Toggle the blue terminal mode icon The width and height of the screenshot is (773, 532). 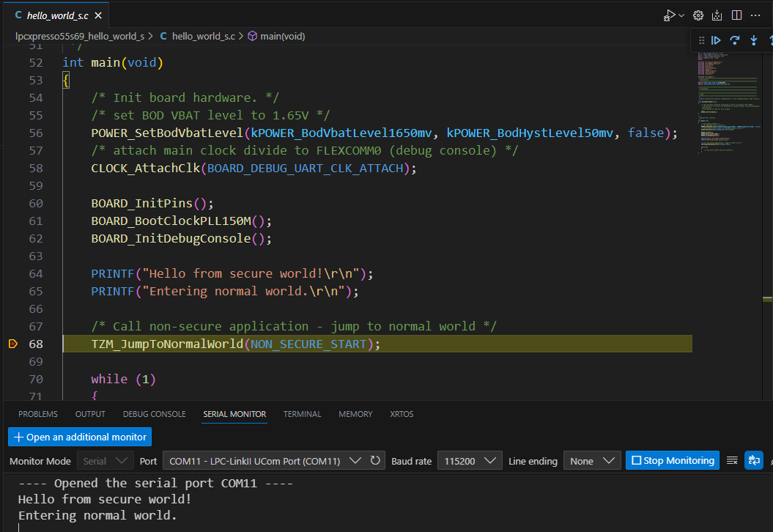click(x=753, y=461)
